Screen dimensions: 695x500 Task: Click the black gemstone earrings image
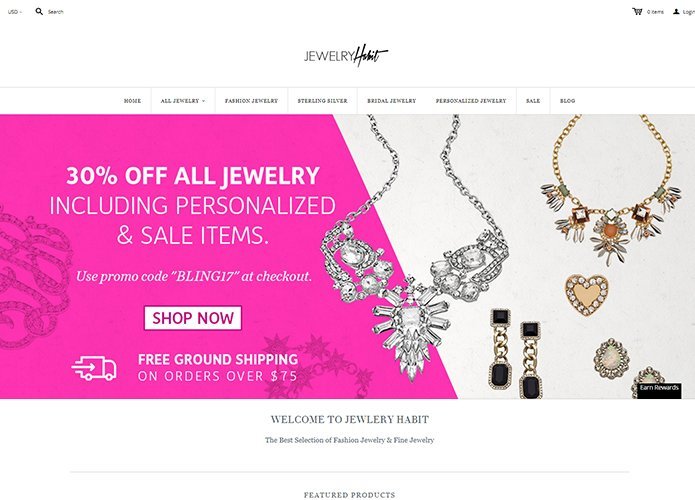click(x=516, y=353)
